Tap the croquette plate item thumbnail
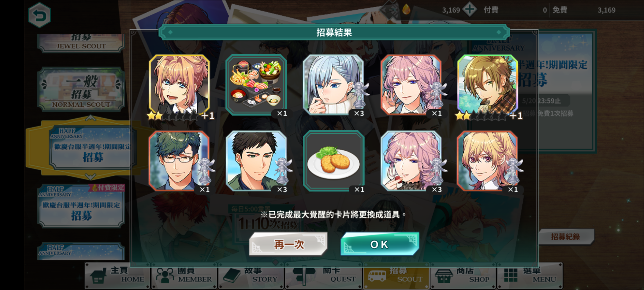 [334, 161]
